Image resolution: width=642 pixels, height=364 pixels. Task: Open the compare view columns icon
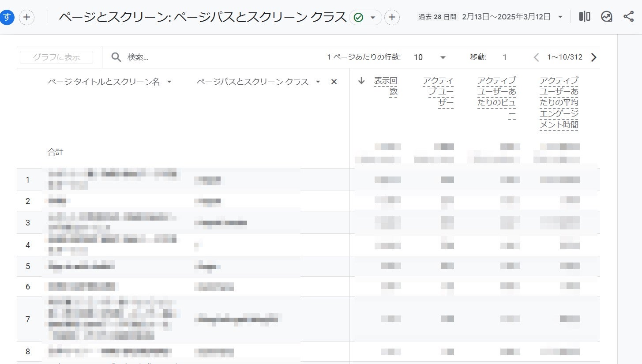pos(585,17)
